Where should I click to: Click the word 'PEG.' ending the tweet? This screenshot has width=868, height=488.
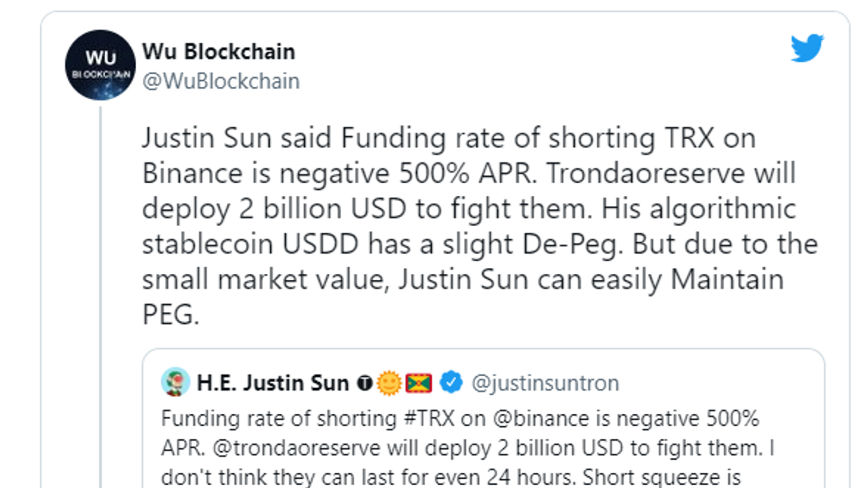170,314
